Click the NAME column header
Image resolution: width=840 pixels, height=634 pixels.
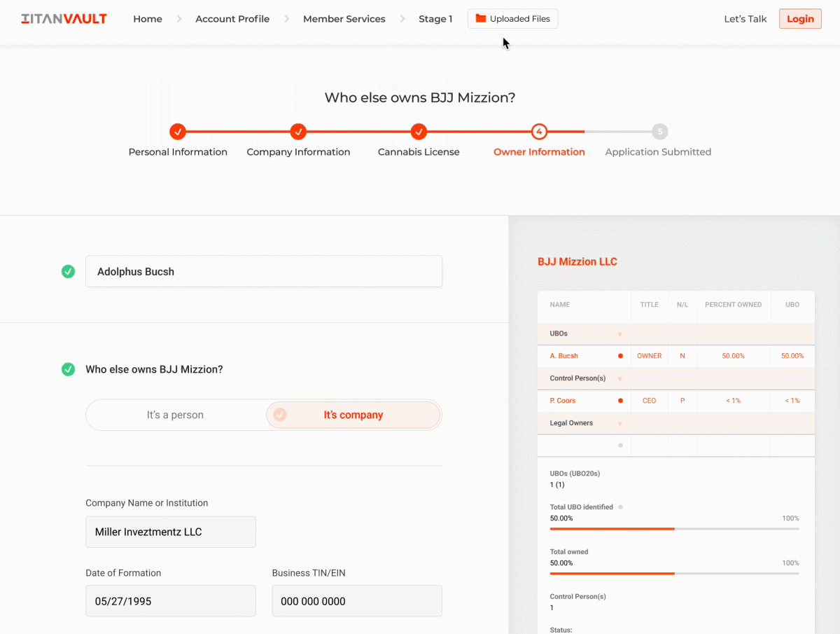click(x=560, y=305)
